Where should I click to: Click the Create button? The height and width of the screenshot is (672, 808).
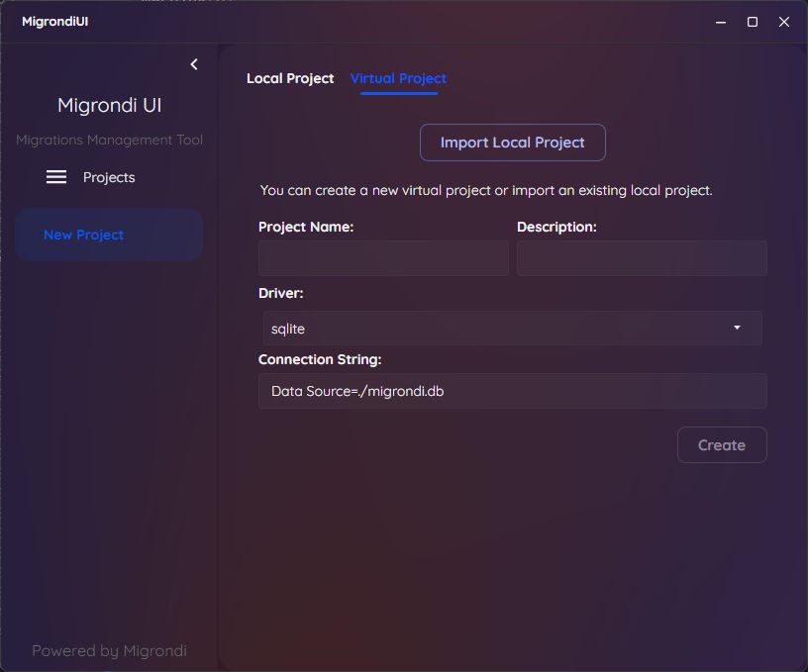[722, 445]
